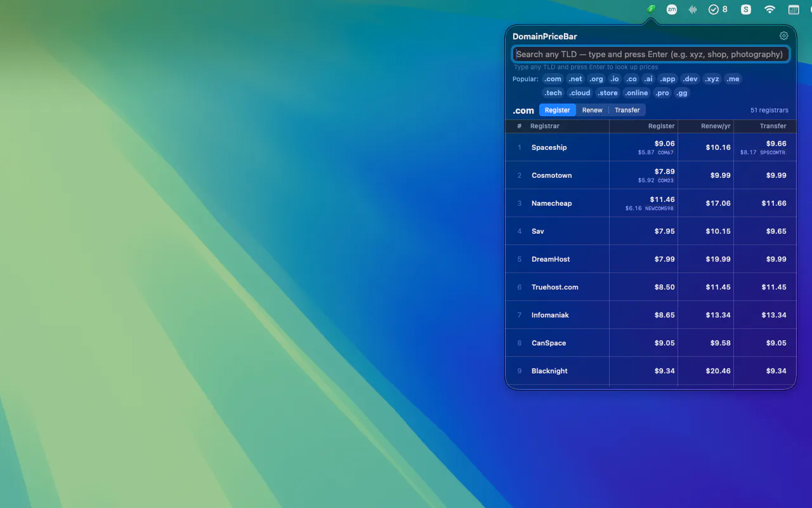The width and height of the screenshot is (812, 508).
Task: Open the S menu bar app icon
Action: [746, 10]
